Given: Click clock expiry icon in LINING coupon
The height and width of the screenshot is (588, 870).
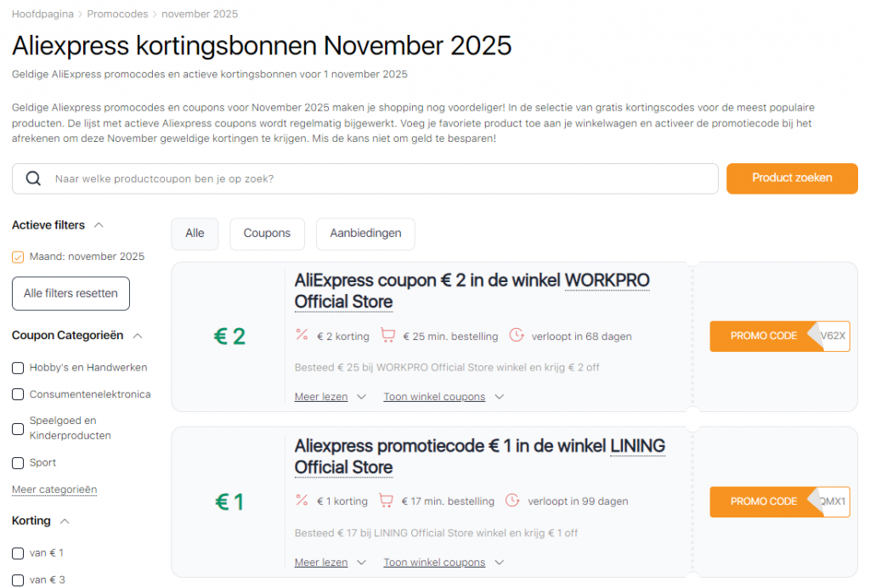Looking at the screenshot, I should (x=513, y=500).
